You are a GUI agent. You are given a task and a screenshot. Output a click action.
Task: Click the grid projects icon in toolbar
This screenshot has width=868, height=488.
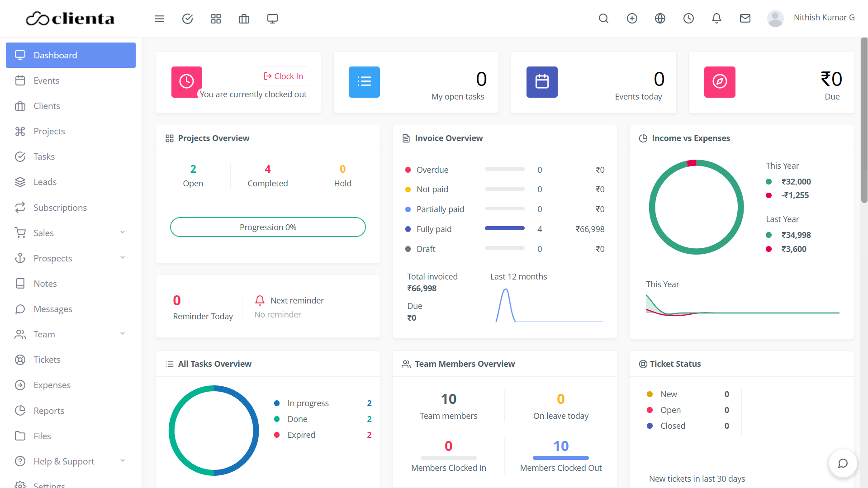coord(216,19)
